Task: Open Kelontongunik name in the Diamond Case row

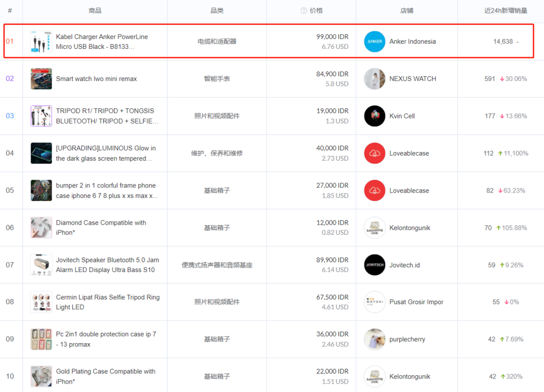Action: coord(410,228)
